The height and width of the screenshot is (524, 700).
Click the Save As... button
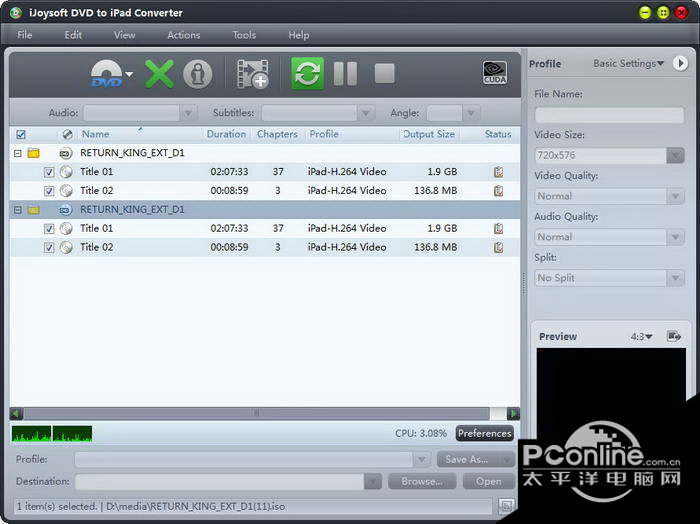[x=475, y=459]
